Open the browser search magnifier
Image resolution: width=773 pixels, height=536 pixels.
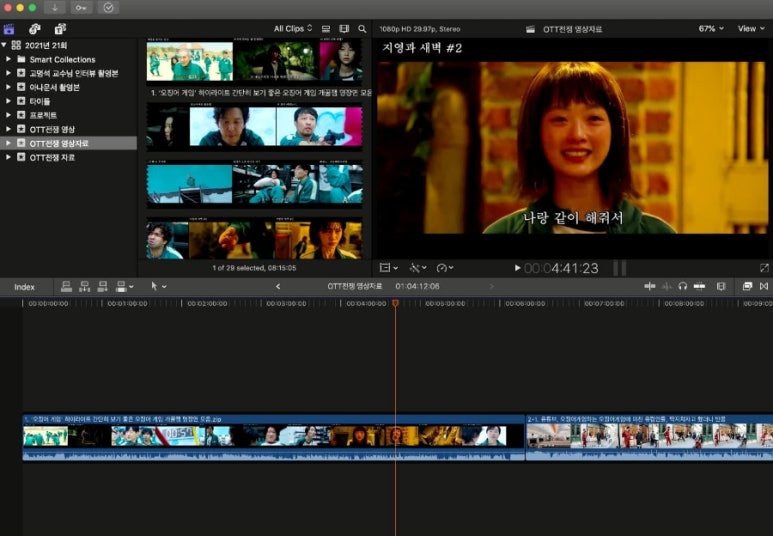coord(362,29)
